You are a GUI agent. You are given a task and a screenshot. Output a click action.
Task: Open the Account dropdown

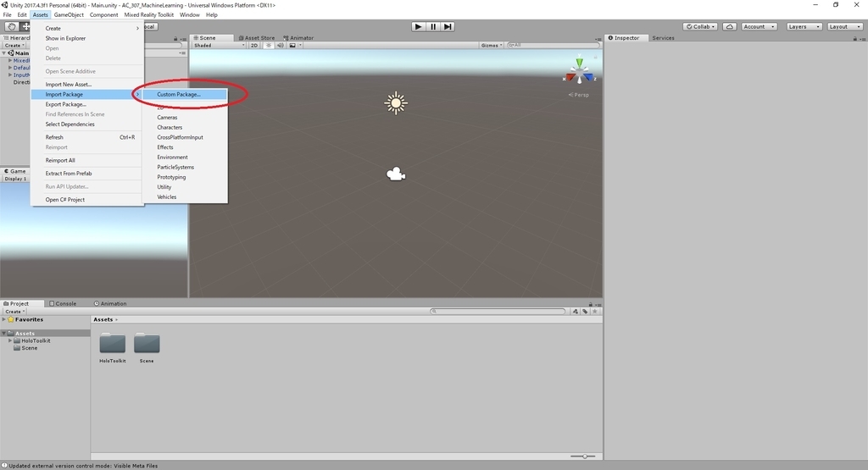759,26
